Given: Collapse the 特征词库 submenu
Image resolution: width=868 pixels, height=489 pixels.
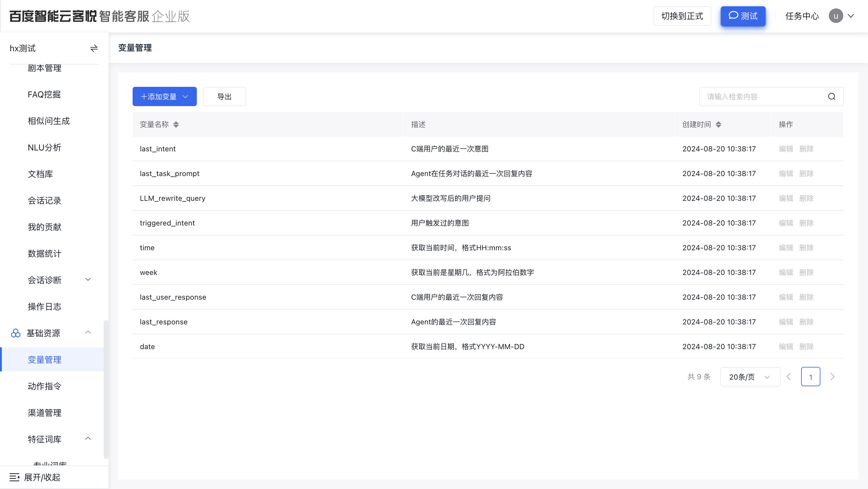Looking at the screenshot, I should coord(88,438).
